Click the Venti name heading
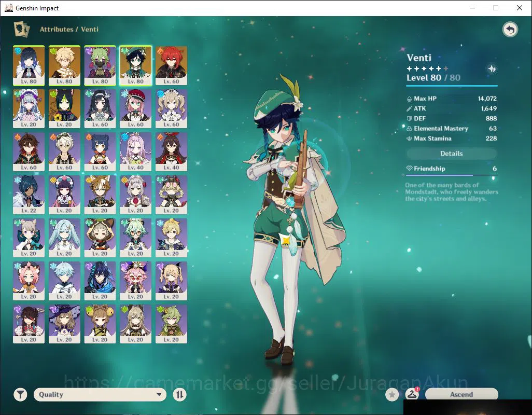The width and height of the screenshot is (532, 415). click(x=419, y=58)
